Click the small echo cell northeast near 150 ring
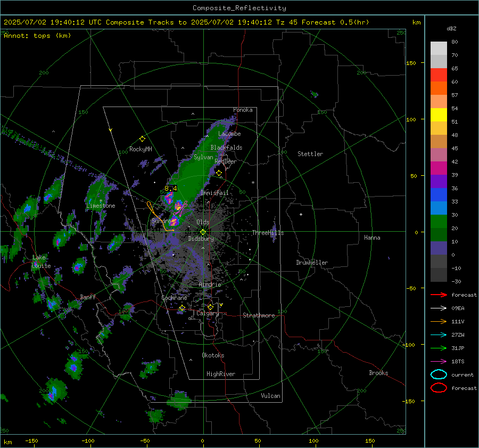This screenshot has width=479, height=448. click(315, 94)
